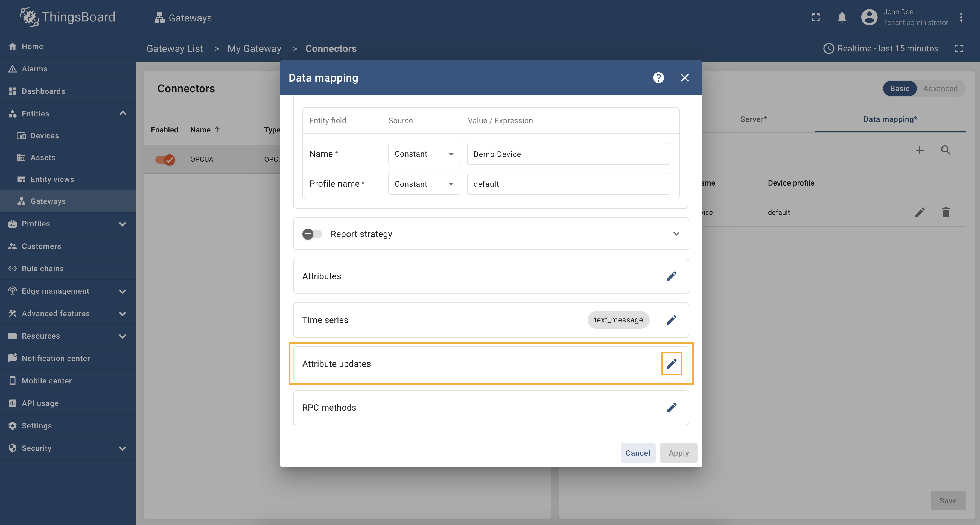Open the Name source Constant dropdown

pos(424,154)
